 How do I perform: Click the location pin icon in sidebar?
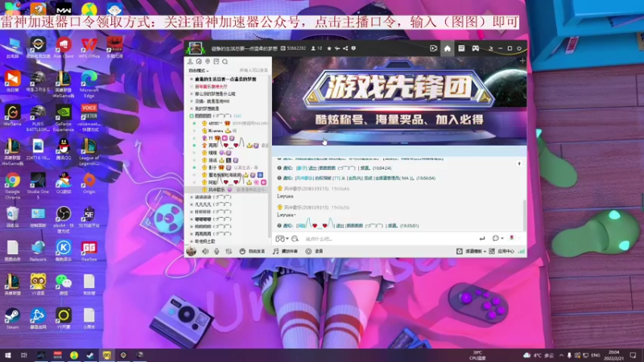[x=208, y=62]
